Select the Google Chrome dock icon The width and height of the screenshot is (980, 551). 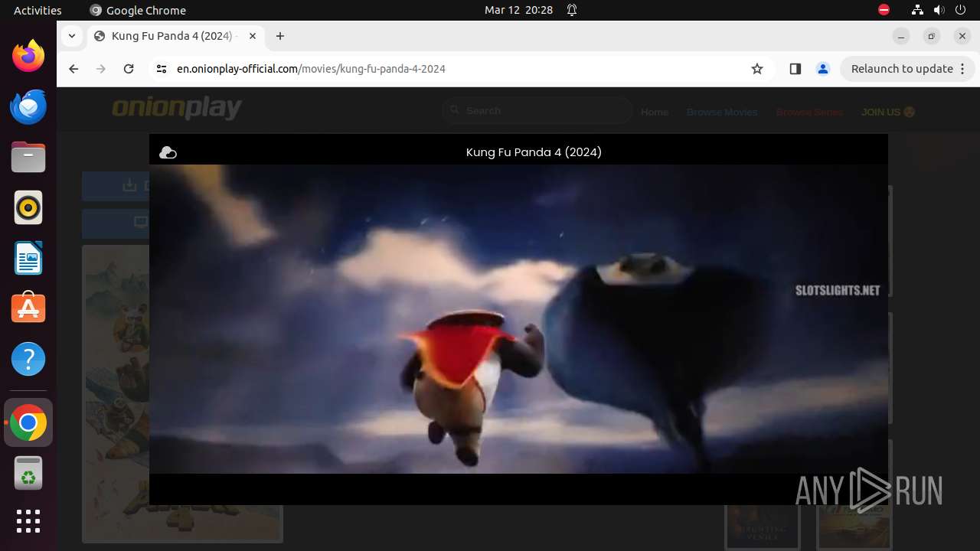point(28,423)
